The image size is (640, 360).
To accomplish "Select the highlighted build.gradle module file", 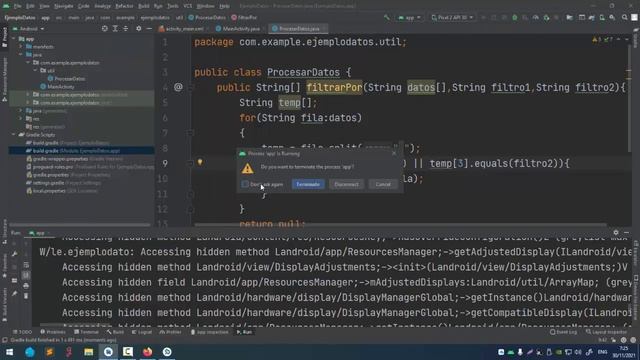I will 81,151.
